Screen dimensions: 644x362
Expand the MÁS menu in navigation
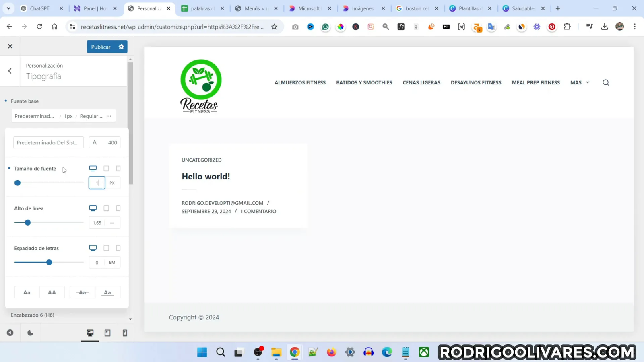coord(580,82)
